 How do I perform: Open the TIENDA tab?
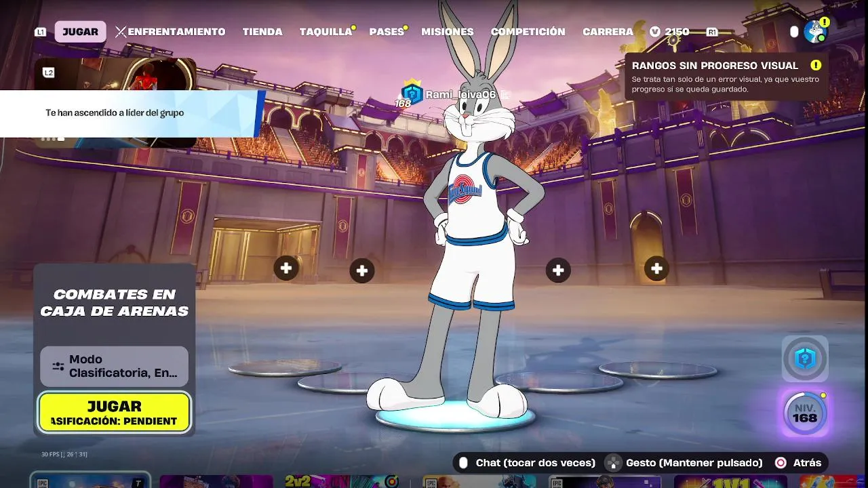coord(262,32)
